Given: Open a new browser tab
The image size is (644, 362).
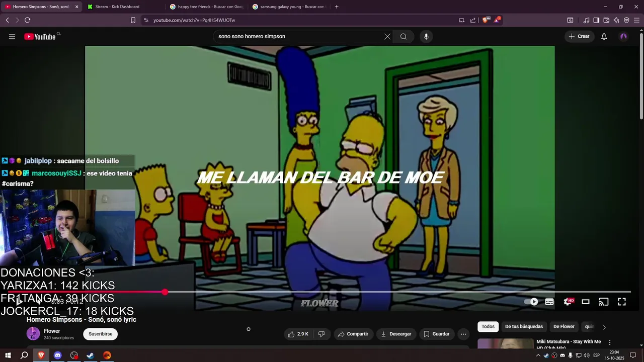Looking at the screenshot, I should coord(337,7).
